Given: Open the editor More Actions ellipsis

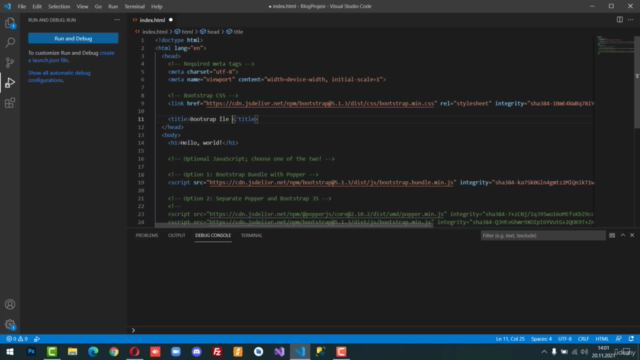Looking at the screenshot, I should point(631,20).
